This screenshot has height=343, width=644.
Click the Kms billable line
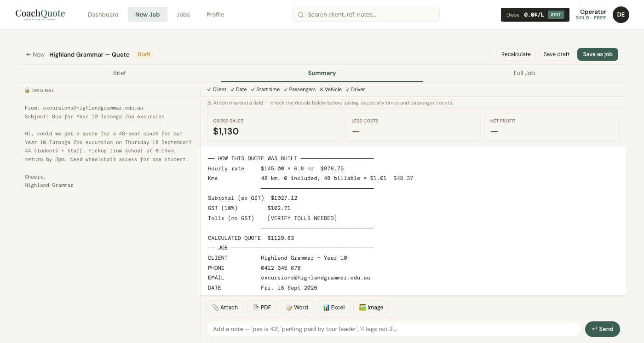[310, 178]
